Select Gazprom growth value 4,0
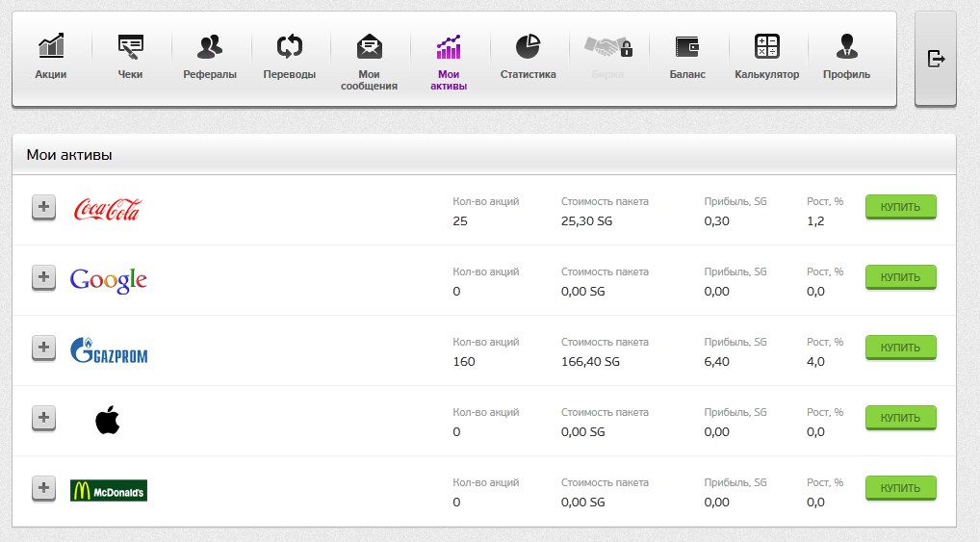Image resolution: width=980 pixels, height=542 pixels. tap(815, 361)
